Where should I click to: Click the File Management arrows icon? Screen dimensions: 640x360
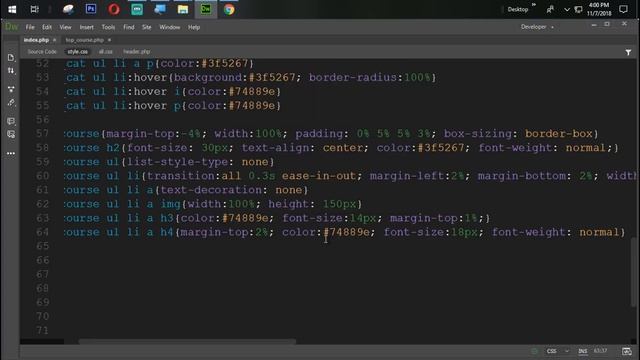tap(11, 71)
